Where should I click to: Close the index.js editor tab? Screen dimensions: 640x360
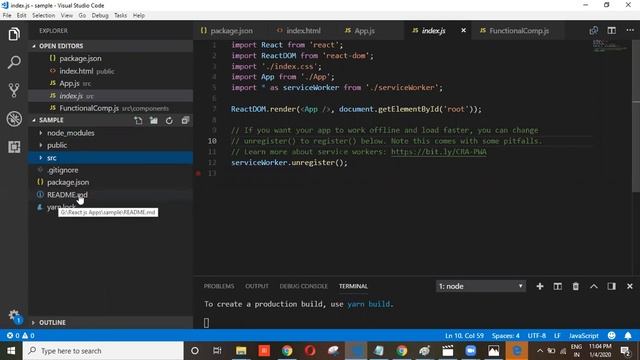[x=463, y=30]
